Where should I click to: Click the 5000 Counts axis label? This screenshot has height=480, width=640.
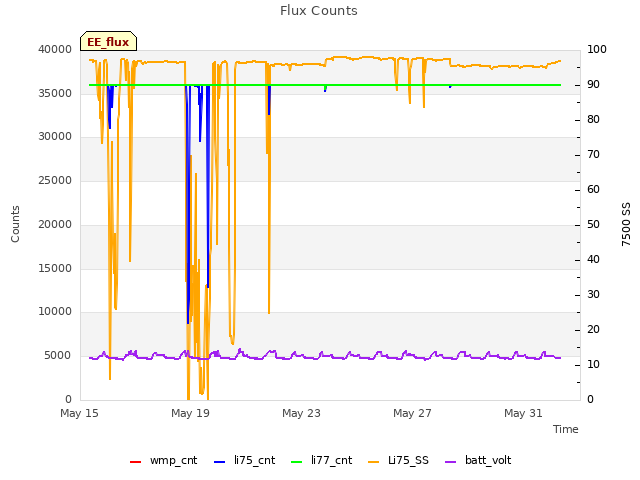[x=58, y=356]
